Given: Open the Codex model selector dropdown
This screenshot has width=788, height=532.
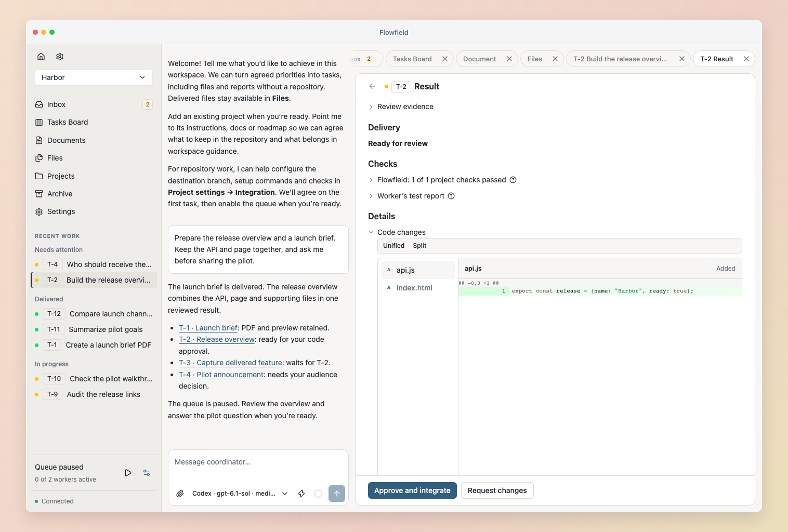Looking at the screenshot, I should click(240, 494).
